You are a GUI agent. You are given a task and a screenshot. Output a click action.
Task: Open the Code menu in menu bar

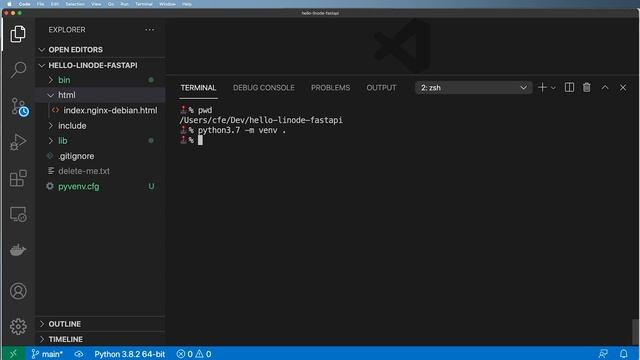point(24,4)
